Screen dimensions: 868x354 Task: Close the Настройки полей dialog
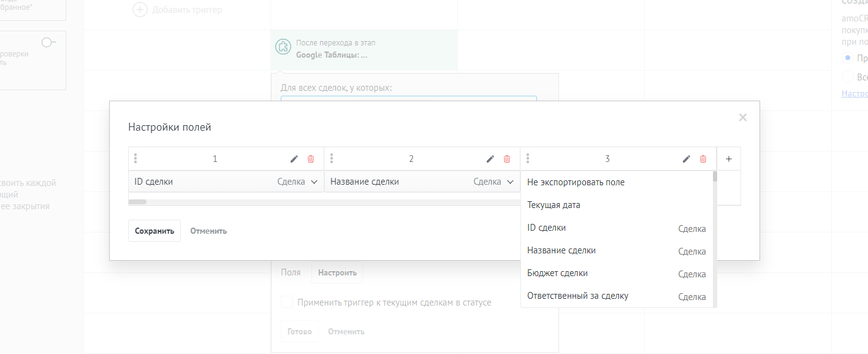[x=743, y=117]
